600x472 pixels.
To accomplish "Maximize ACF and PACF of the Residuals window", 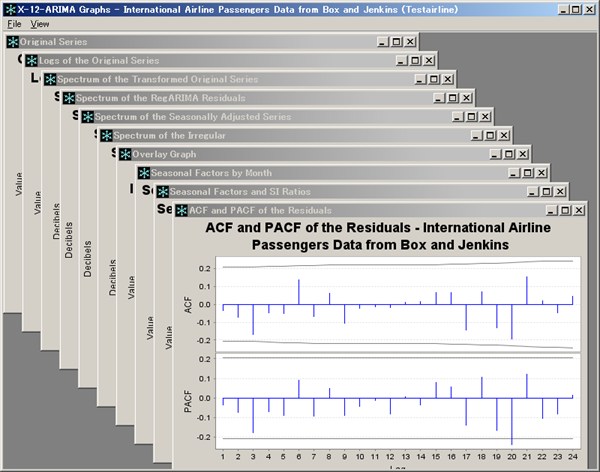I will coord(565,210).
